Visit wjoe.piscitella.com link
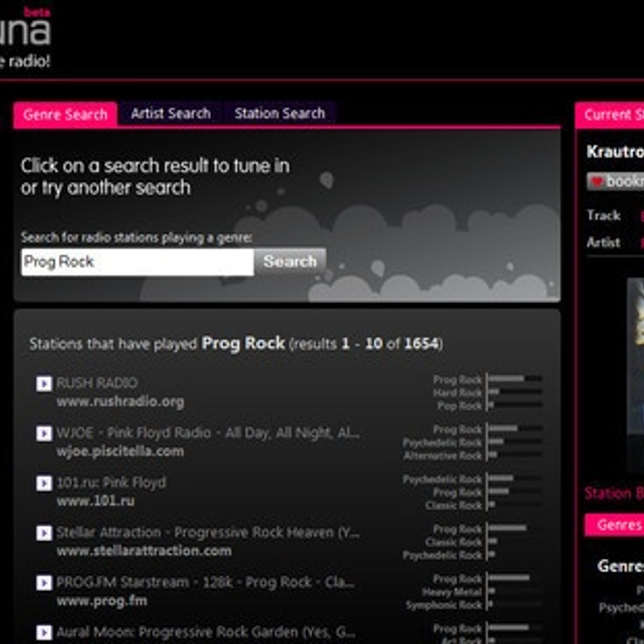 coord(120,452)
